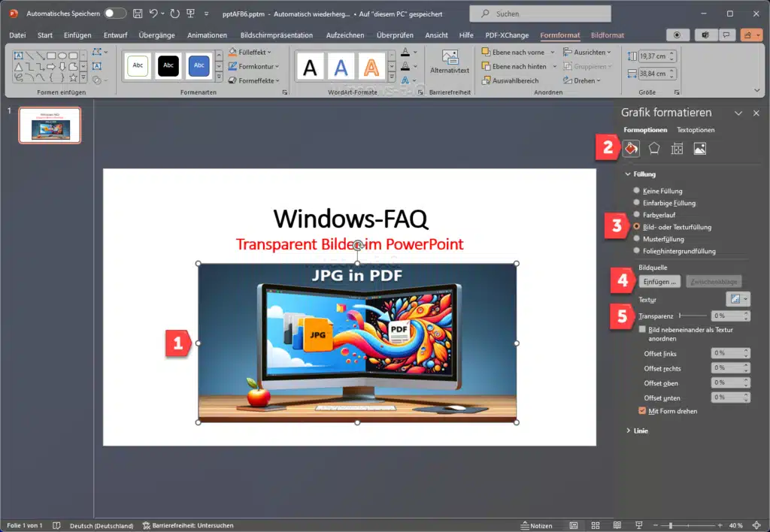This screenshot has height=532, width=770.
Task: Open the Füllung & Linie icon tab
Action: coord(631,148)
